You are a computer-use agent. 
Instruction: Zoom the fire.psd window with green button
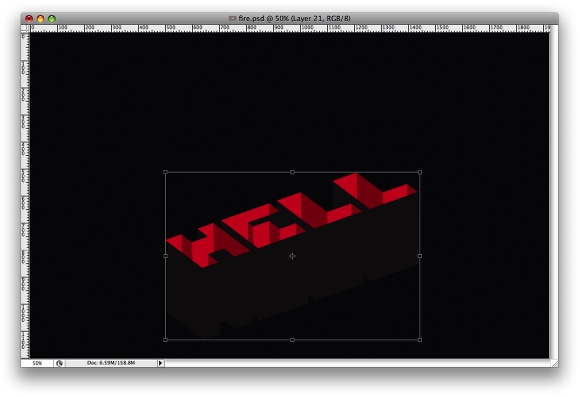tap(52, 18)
